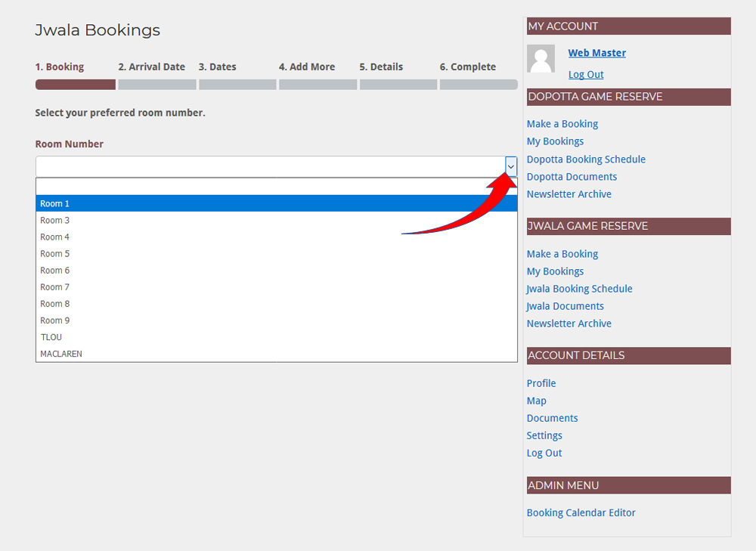The height and width of the screenshot is (551, 756).
Task: Log out via the My Account link
Action: 586,74
